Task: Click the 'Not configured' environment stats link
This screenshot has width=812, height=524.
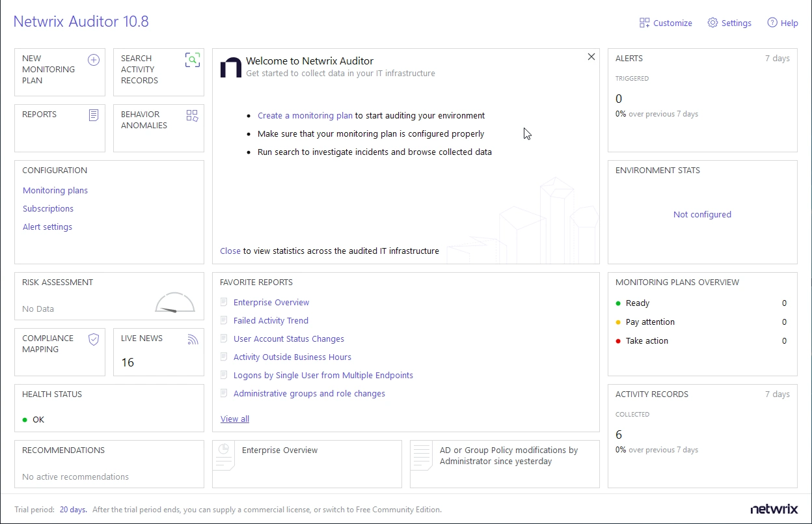Action: (x=702, y=215)
